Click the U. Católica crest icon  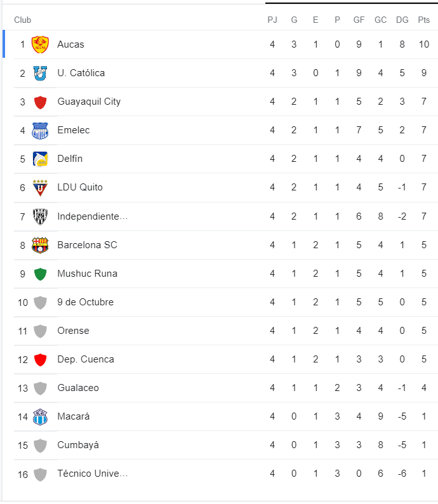coord(41,73)
